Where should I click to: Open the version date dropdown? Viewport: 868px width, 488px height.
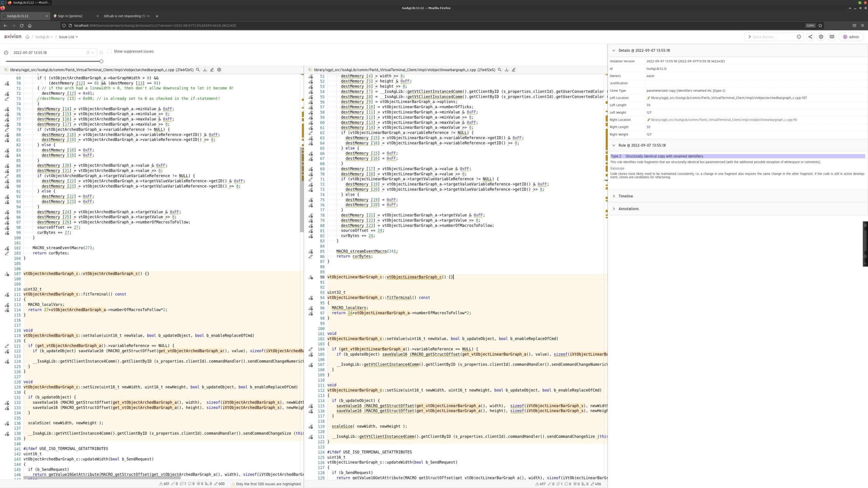click(x=92, y=53)
